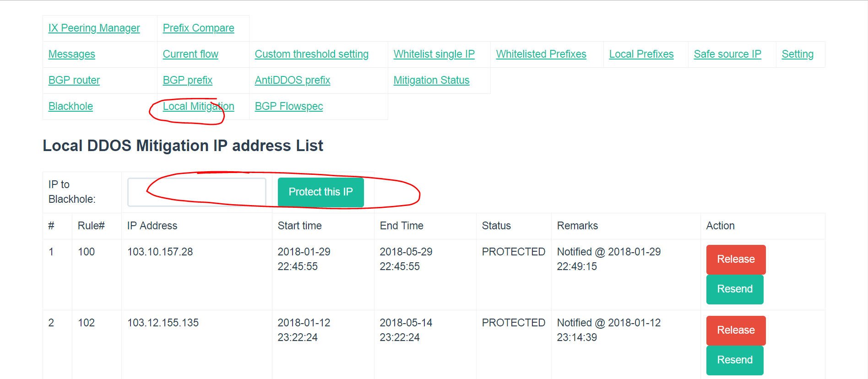Image resolution: width=868 pixels, height=379 pixels.
Task: Open the Setting link
Action: 797,54
